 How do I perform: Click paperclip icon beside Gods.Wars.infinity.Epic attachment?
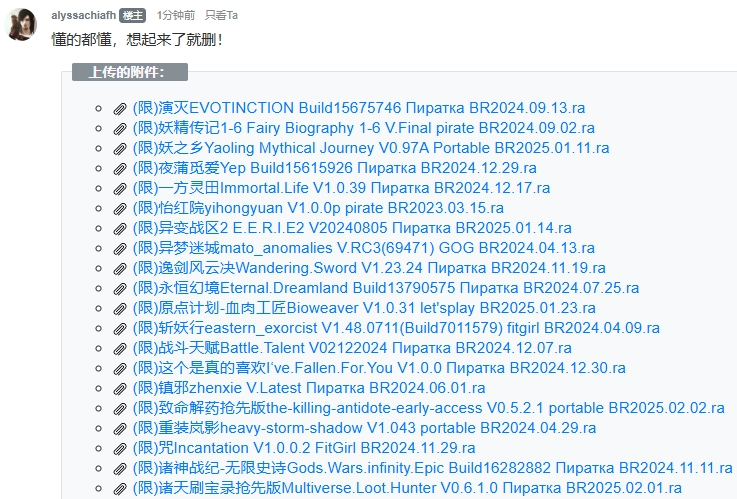[120, 469]
